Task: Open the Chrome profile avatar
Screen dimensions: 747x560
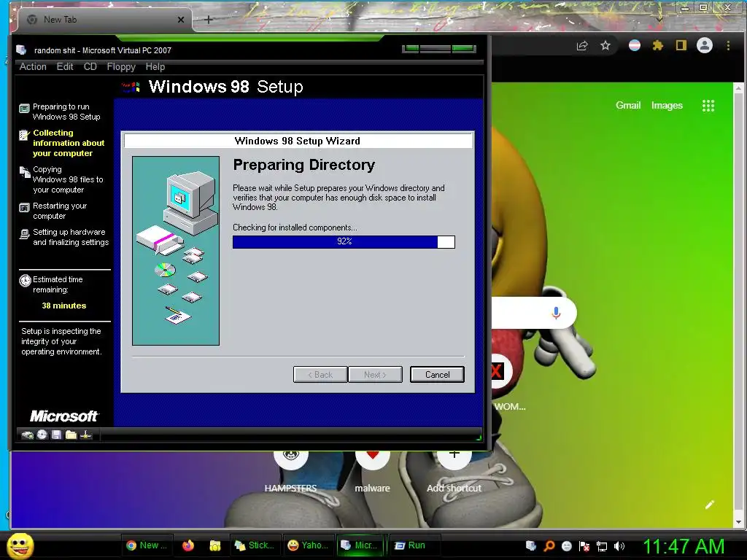Action: (x=705, y=46)
